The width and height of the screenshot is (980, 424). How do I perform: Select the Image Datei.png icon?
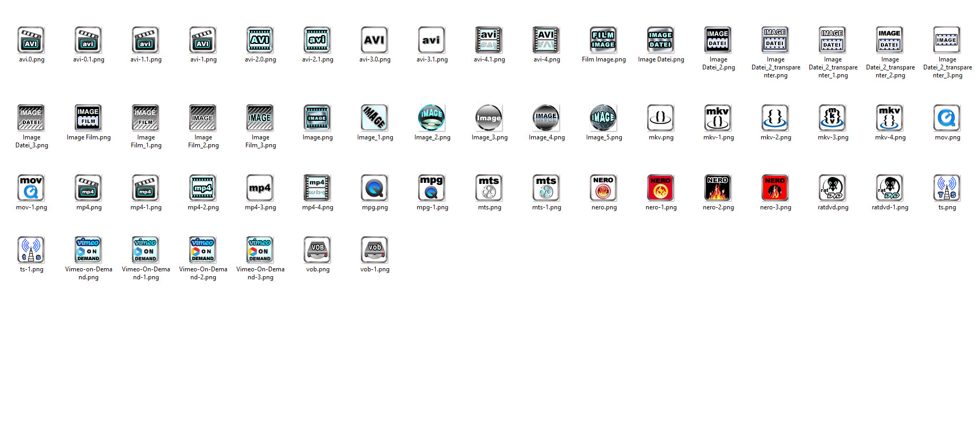point(661,40)
